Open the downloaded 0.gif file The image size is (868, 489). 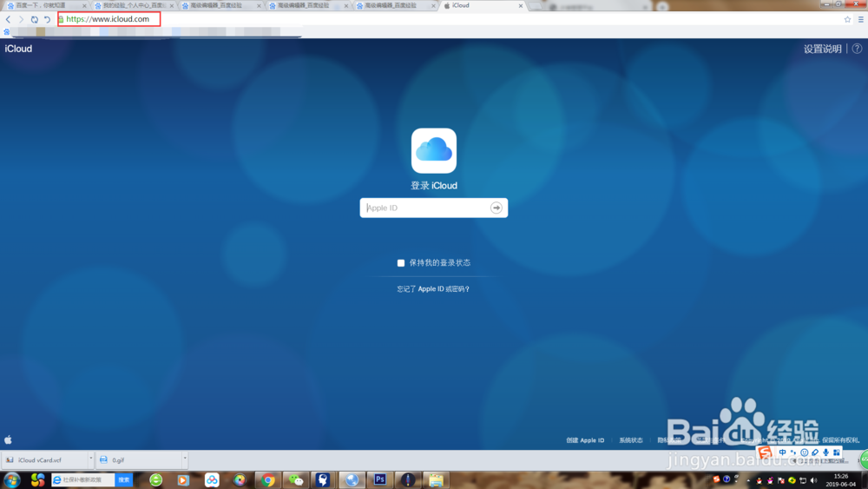(x=138, y=459)
